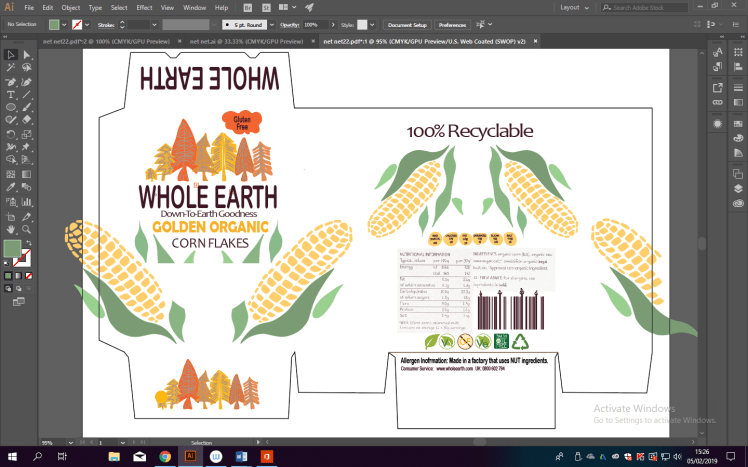Pick the Lasso tool
This screenshot has width=748, height=467.
(27, 68)
